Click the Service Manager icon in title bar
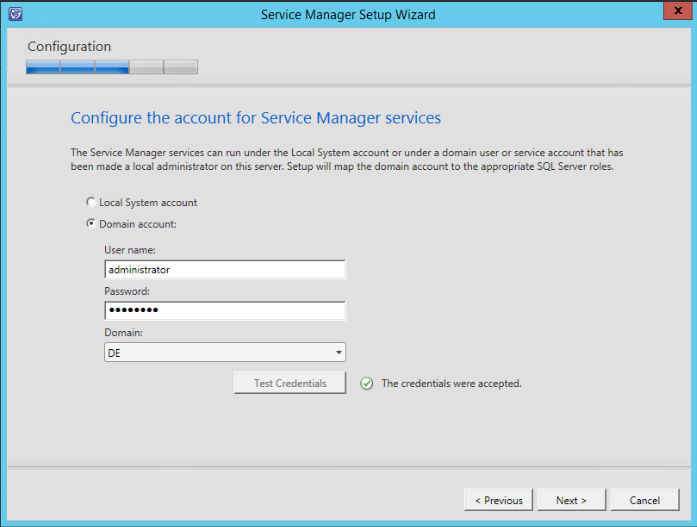 pos(15,15)
